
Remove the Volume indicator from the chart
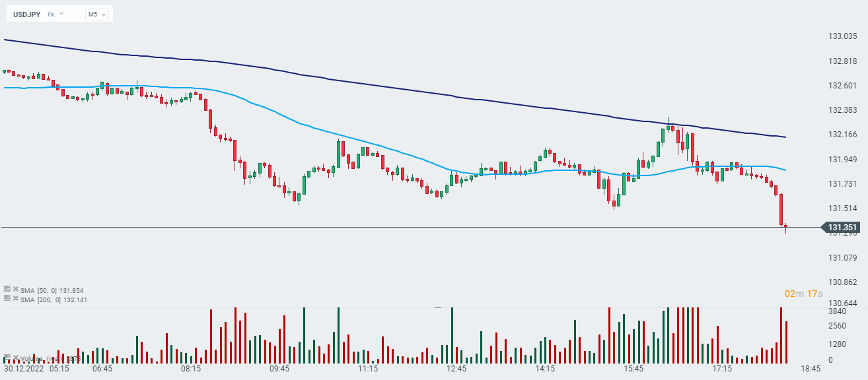coord(15,358)
